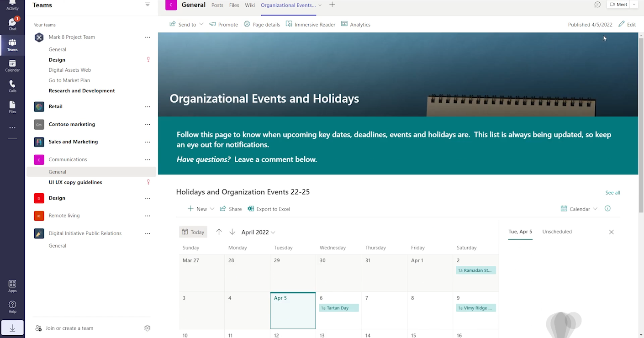Open the Calendar view switcher dropdown
The image size is (644, 338).
[579, 209]
